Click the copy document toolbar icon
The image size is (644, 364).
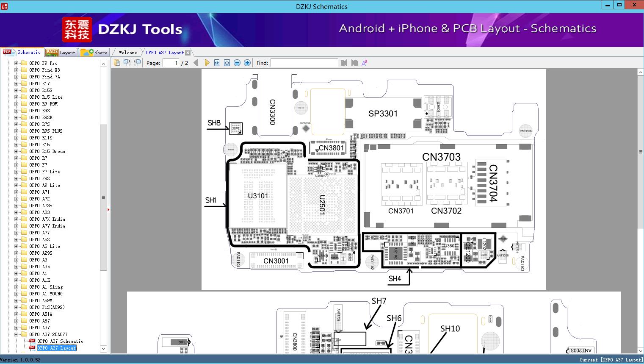click(x=117, y=63)
